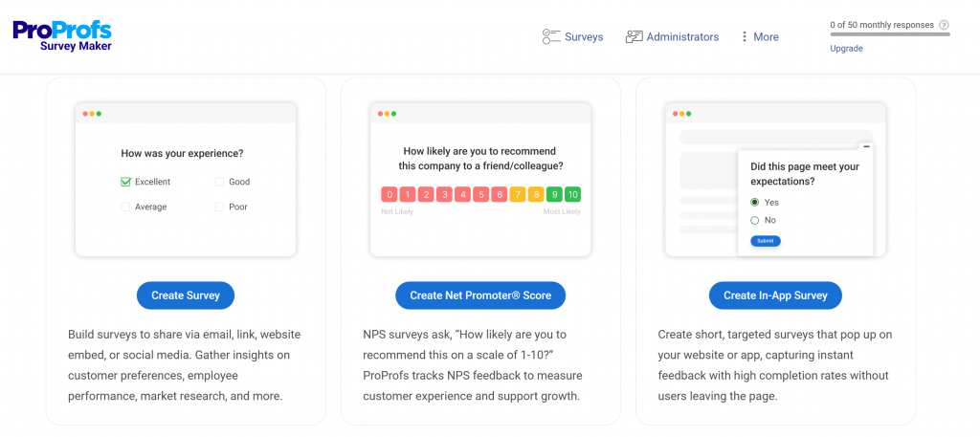Image resolution: width=980 pixels, height=437 pixels.
Task: Click the minimize icon on in-app popup
Action: coord(865,146)
